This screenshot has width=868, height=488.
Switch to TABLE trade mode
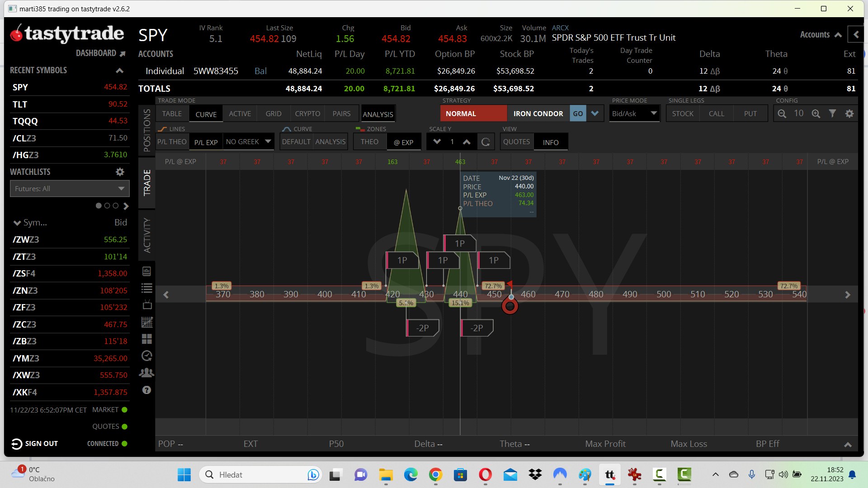(x=172, y=113)
